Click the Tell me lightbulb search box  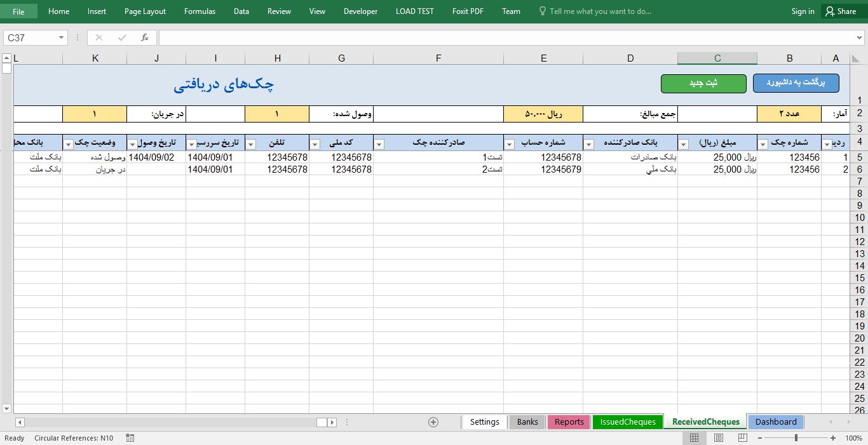[x=600, y=11]
